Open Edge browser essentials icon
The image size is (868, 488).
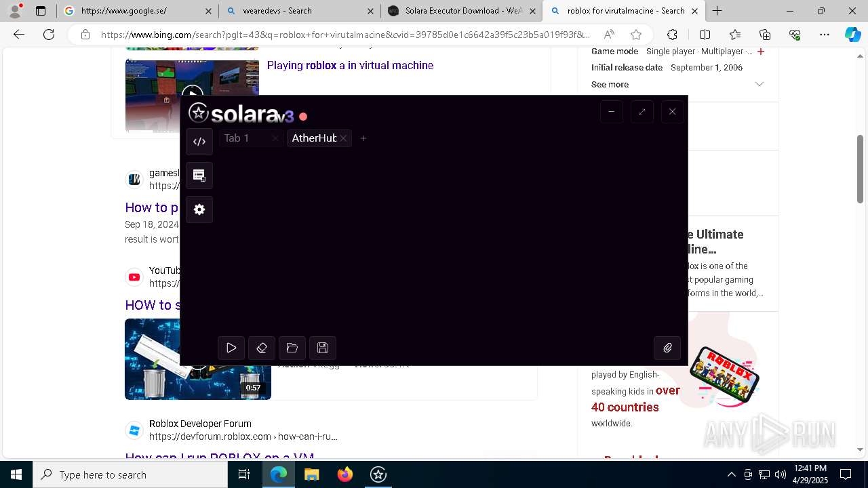pyautogui.click(x=795, y=35)
